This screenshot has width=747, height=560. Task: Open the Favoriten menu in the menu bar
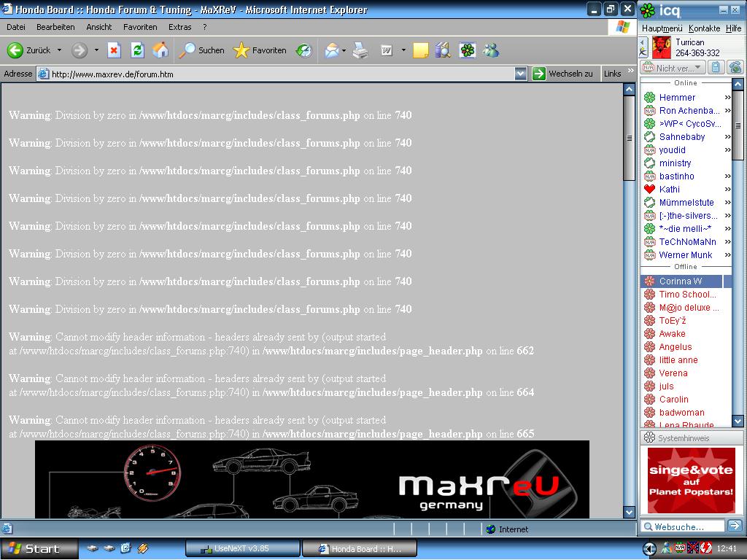140,27
